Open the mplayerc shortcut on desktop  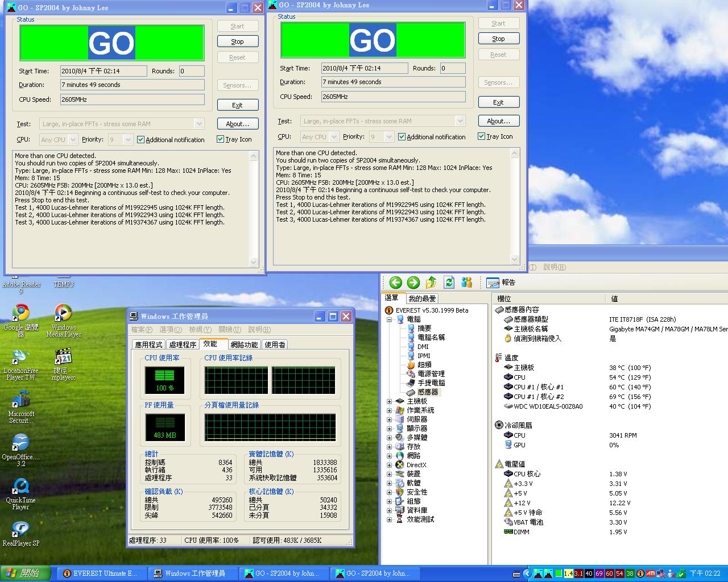tap(63, 364)
